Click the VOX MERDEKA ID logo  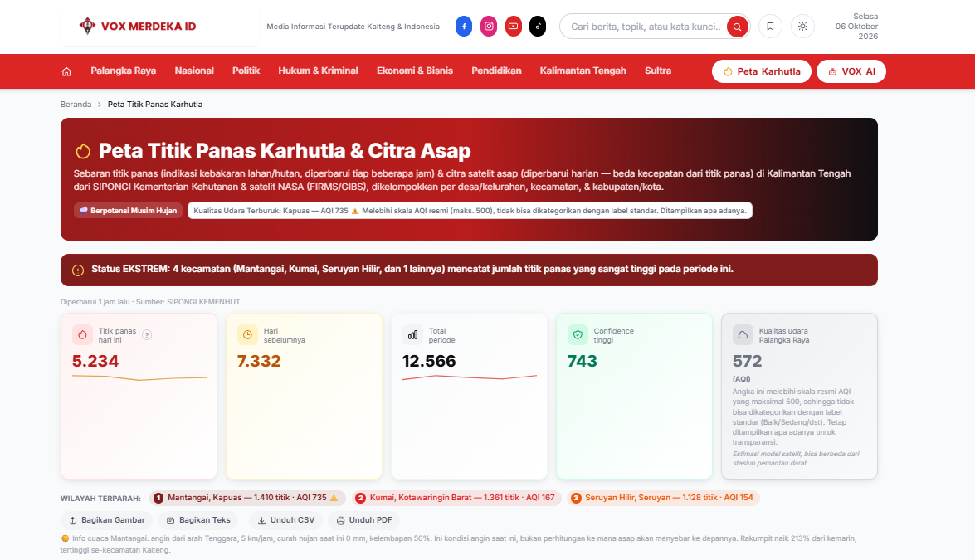coord(138,26)
